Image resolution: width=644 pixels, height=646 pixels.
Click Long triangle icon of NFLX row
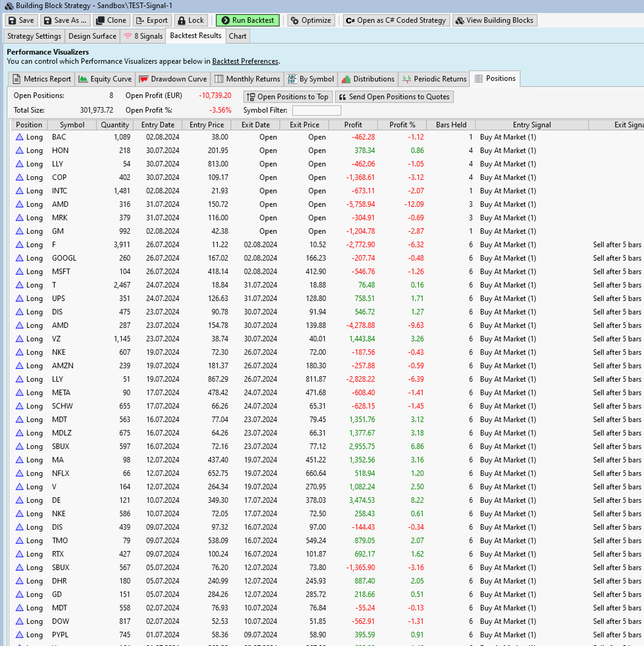tap(19, 473)
